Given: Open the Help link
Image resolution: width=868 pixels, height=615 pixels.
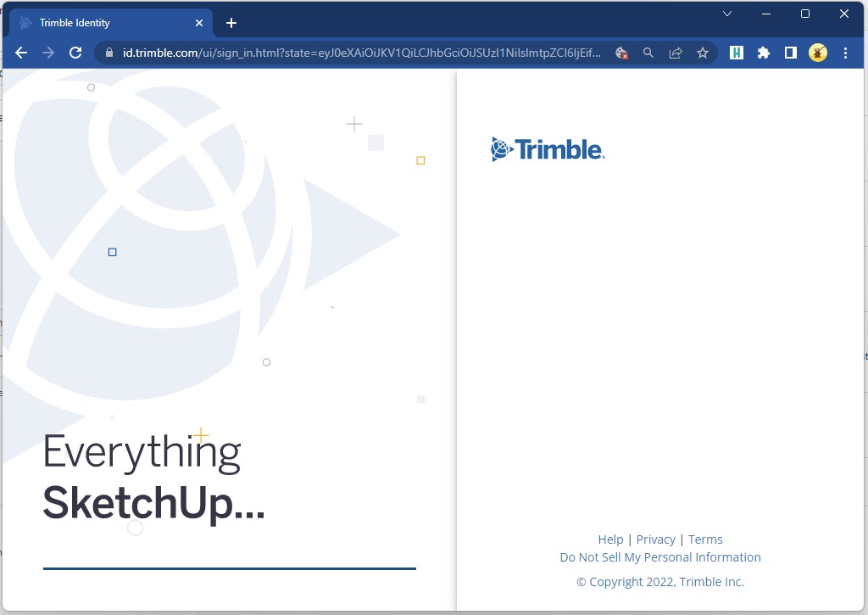Looking at the screenshot, I should [x=610, y=540].
